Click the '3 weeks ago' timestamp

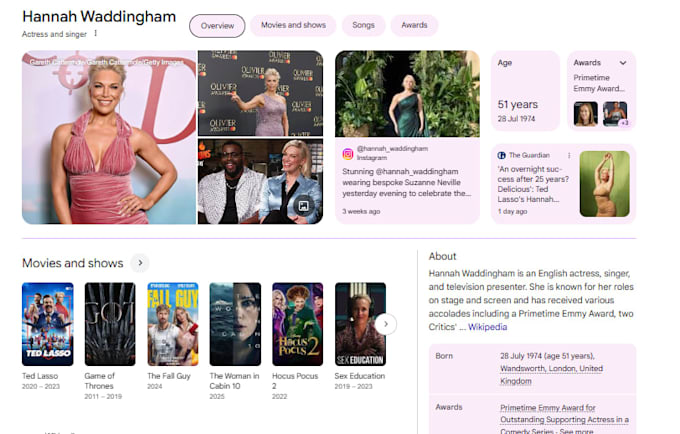click(x=361, y=212)
